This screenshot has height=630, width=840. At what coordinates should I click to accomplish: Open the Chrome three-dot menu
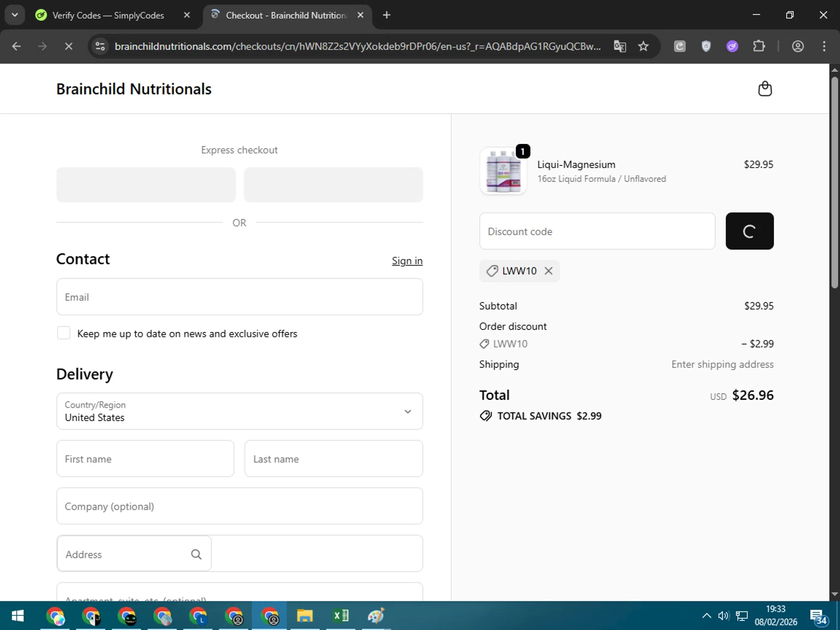click(x=824, y=46)
